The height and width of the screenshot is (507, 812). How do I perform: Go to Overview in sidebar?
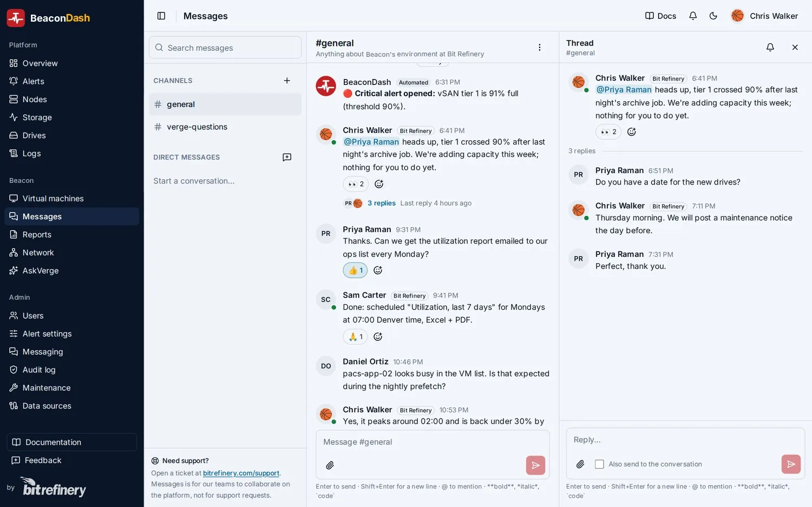(x=71, y=63)
